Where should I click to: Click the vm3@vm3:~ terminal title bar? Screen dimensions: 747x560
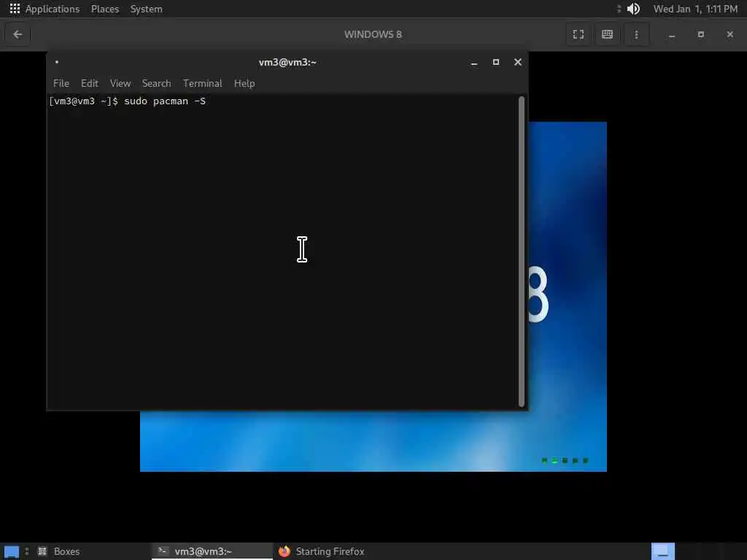(287, 63)
